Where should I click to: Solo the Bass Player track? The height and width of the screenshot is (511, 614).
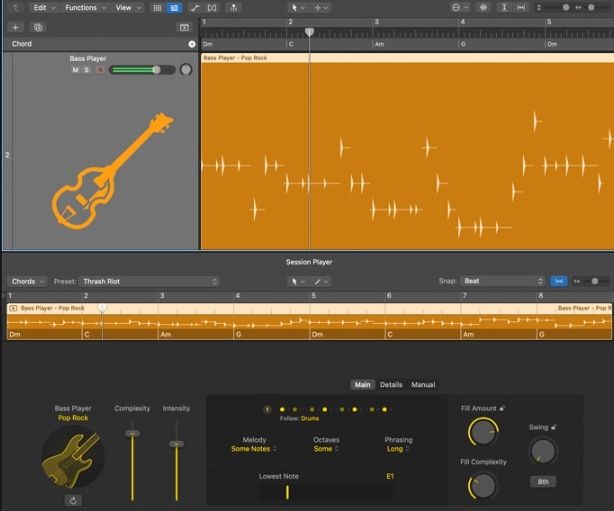click(87, 70)
